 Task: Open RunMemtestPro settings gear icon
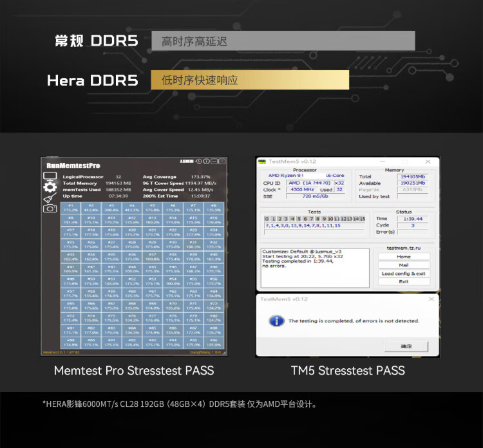(x=50, y=187)
